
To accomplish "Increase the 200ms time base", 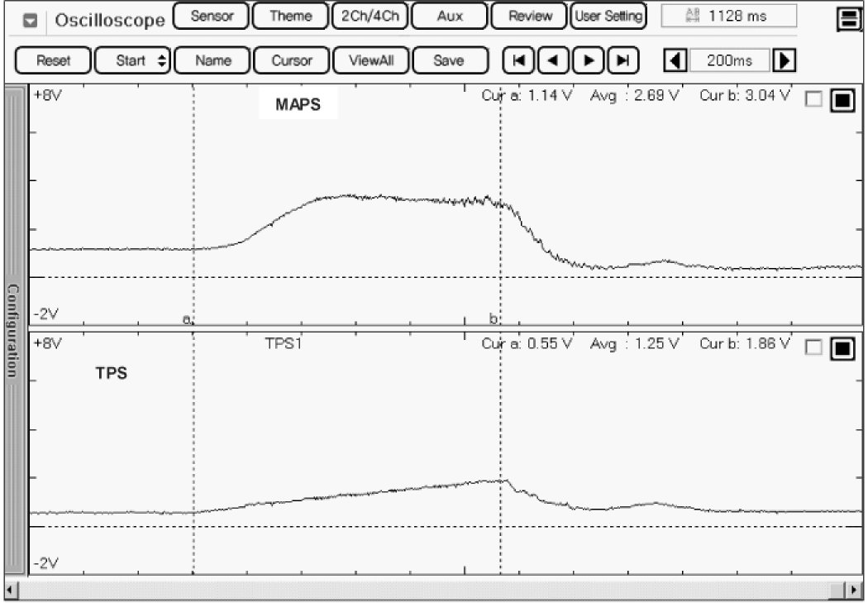I will pyautogui.click(x=784, y=60).
